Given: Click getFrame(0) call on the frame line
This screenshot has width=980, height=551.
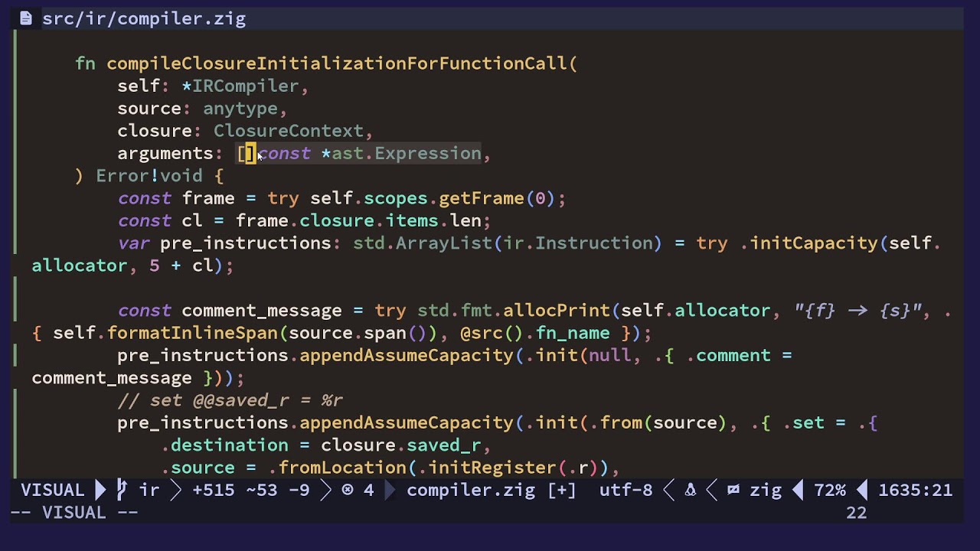Looking at the screenshot, I should pyautogui.click(x=497, y=198).
